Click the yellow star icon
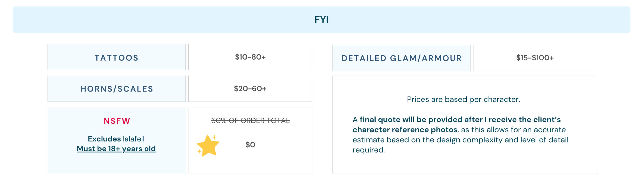644x193 pixels. [208, 146]
